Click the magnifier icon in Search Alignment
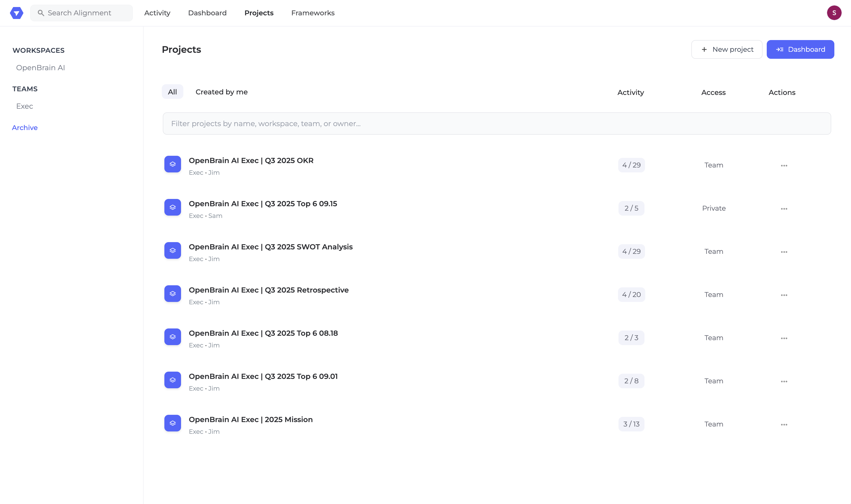The height and width of the screenshot is (504, 851). pos(41,13)
